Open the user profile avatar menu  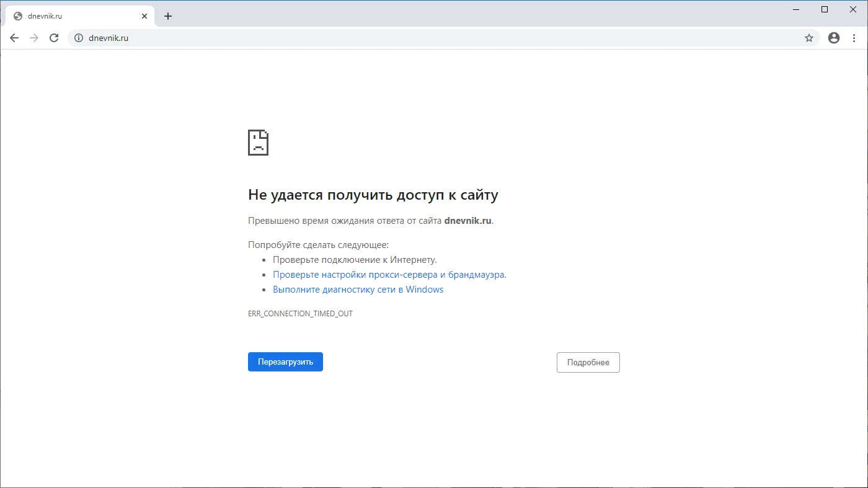834,38
